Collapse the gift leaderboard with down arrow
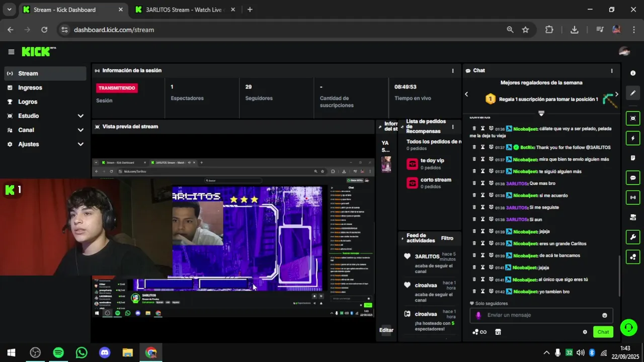Image resolution: width=644 pixels, height=362 pixels. (x=541, y=113)
